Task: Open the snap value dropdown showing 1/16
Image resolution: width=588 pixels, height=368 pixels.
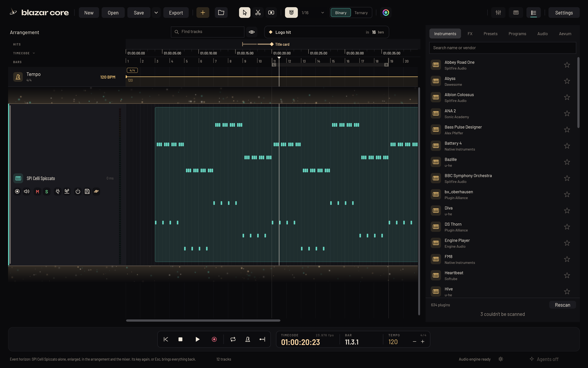Action: [x=313, y=13]
